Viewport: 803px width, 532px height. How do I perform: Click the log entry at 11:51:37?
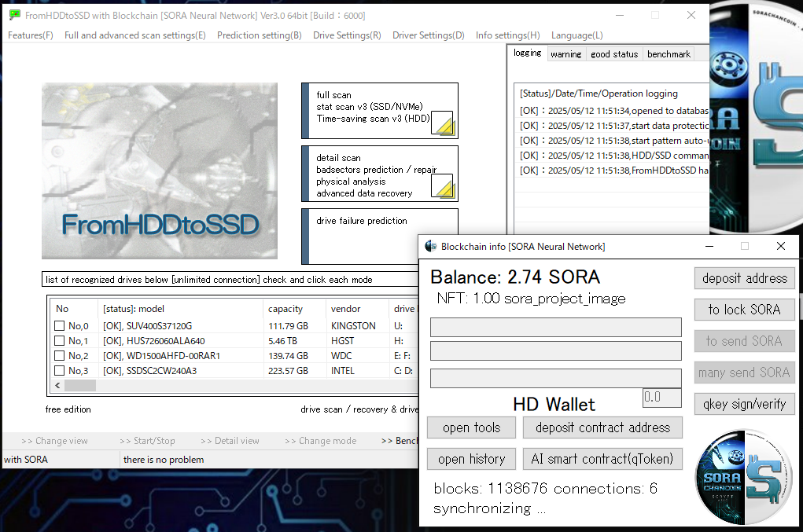614,125
